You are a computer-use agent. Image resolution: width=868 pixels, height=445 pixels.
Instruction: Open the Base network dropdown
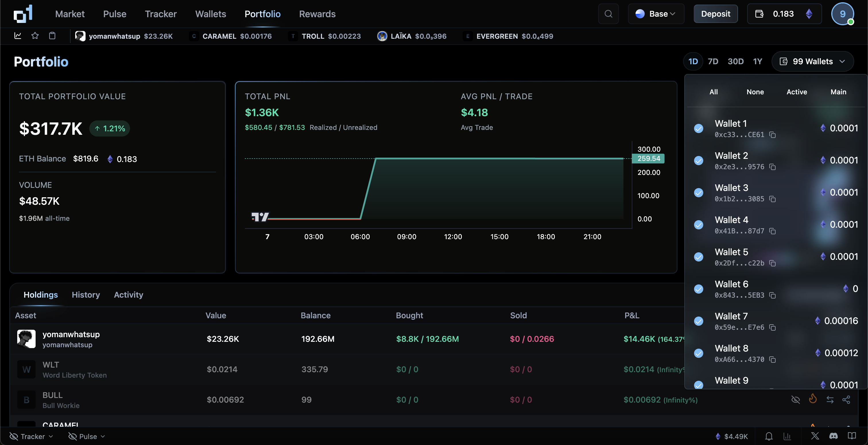tap(656, 14)
